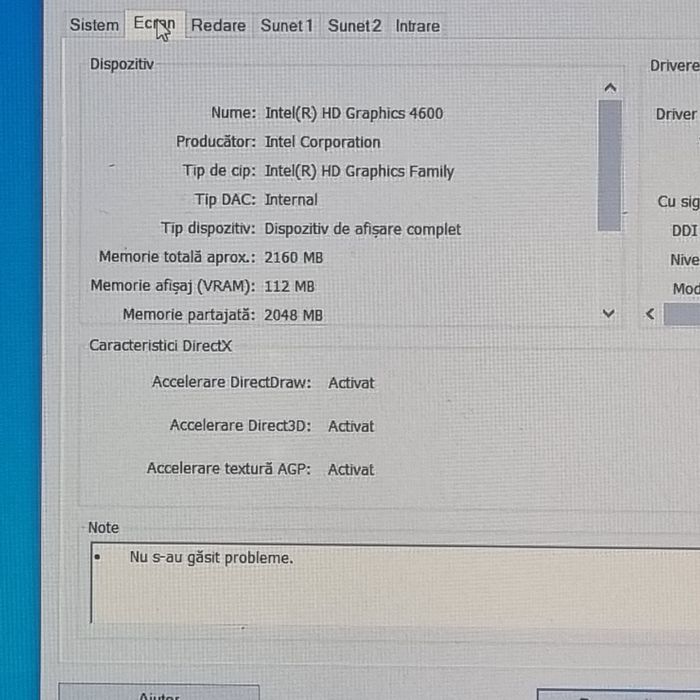Open the Sunet 1 tab
Viewport: 700px width, 700px height.
[287, 26]
